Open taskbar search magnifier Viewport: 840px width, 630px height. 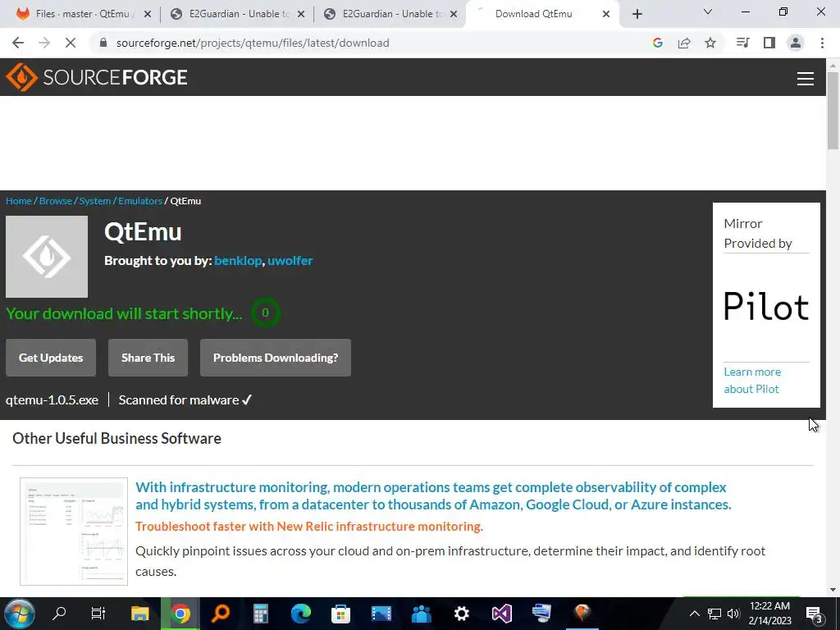59,614
